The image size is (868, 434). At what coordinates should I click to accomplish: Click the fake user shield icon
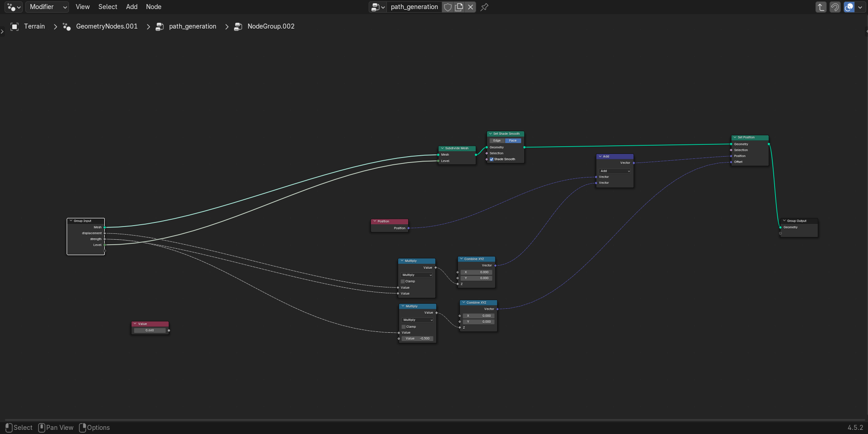pos(448,7)
